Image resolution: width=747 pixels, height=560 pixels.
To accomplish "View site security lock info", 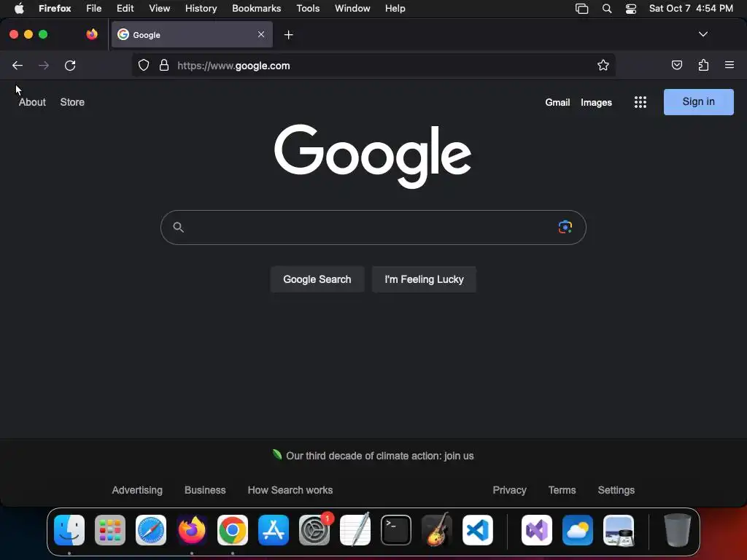I will (164, 65).
